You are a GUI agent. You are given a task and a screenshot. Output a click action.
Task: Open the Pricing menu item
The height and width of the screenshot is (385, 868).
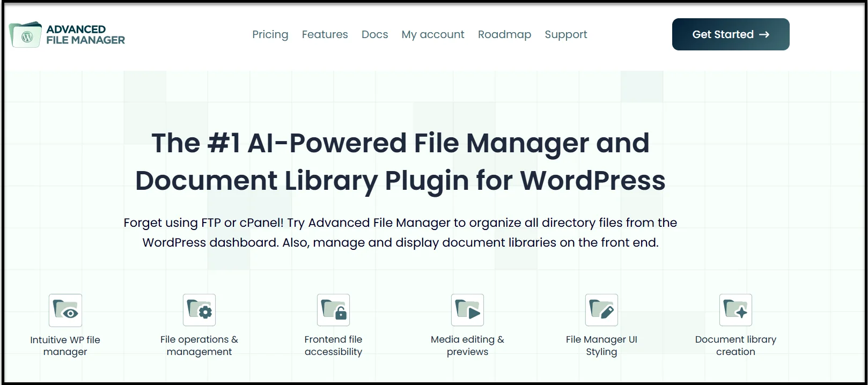pyautogui.click(x=270, y=34)
